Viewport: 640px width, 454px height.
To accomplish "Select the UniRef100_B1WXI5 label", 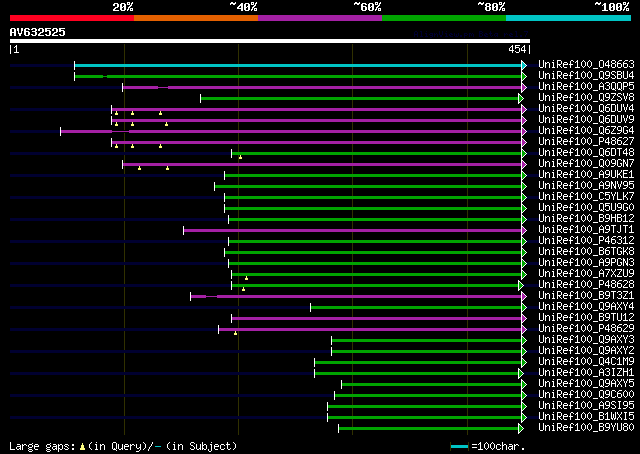I will 586,417.
